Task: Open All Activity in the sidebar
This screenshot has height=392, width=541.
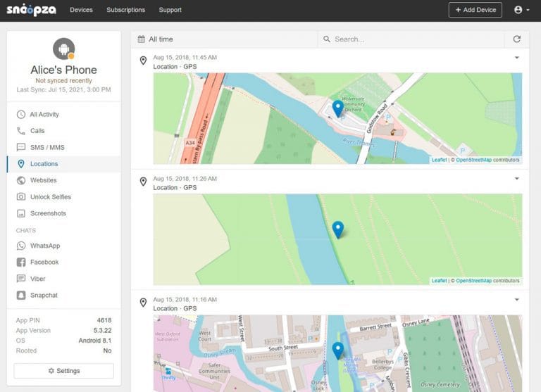Action: click(64, 114)
